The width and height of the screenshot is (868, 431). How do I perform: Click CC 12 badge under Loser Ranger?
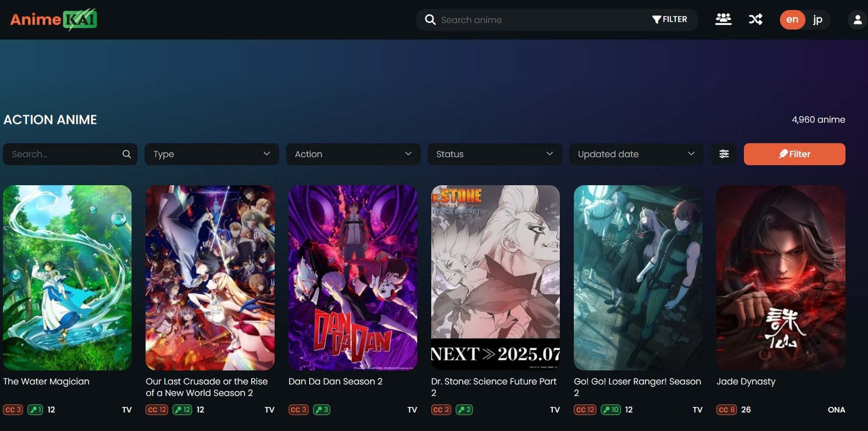tap(585, 410)
